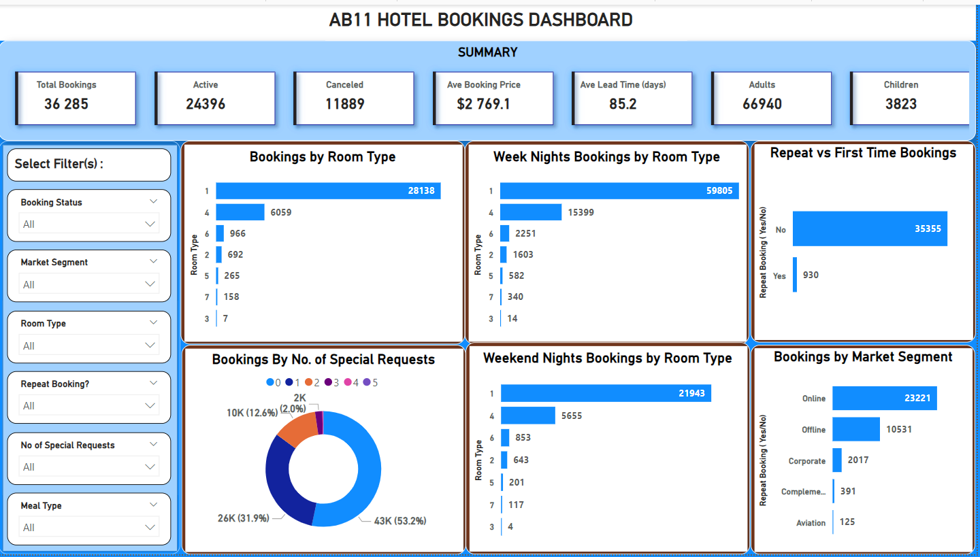980x557 pixels.
Task: Select legend marker 5 in Special Requests legend
Action: point(367,383)
